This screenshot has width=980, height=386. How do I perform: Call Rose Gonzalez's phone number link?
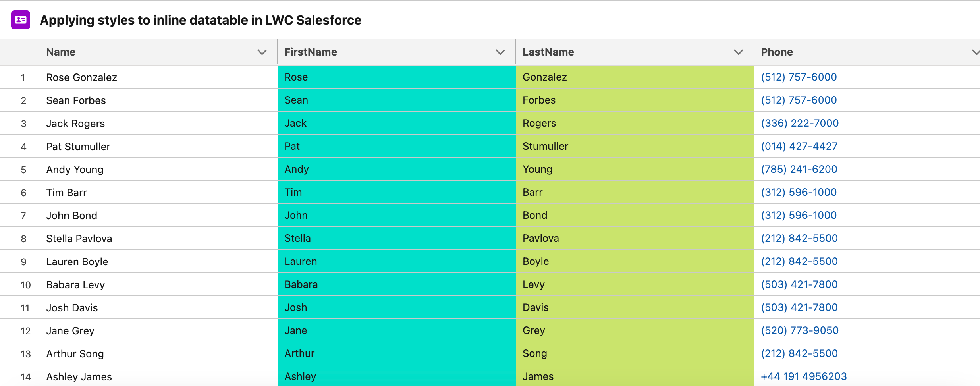[x=799, y=77]
